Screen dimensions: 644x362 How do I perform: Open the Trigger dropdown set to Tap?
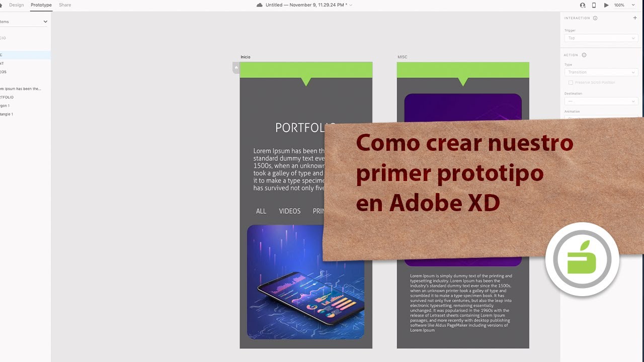(601, 38)
